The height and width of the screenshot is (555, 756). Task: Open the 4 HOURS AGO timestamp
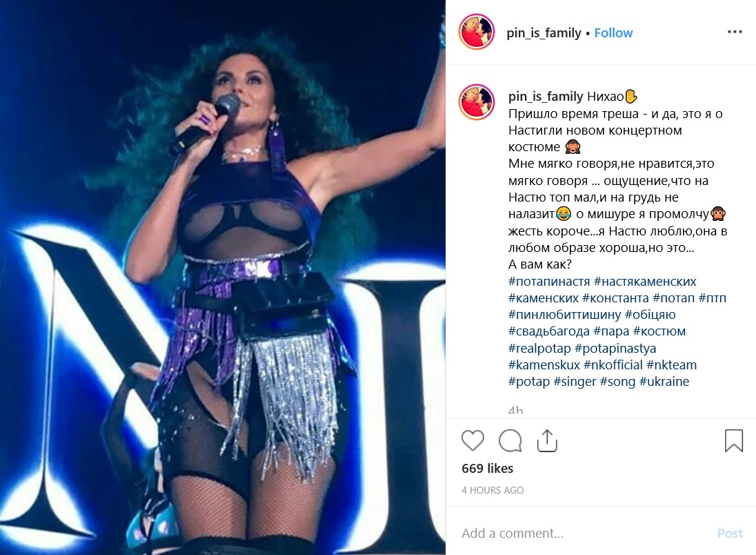pos(493,490)
